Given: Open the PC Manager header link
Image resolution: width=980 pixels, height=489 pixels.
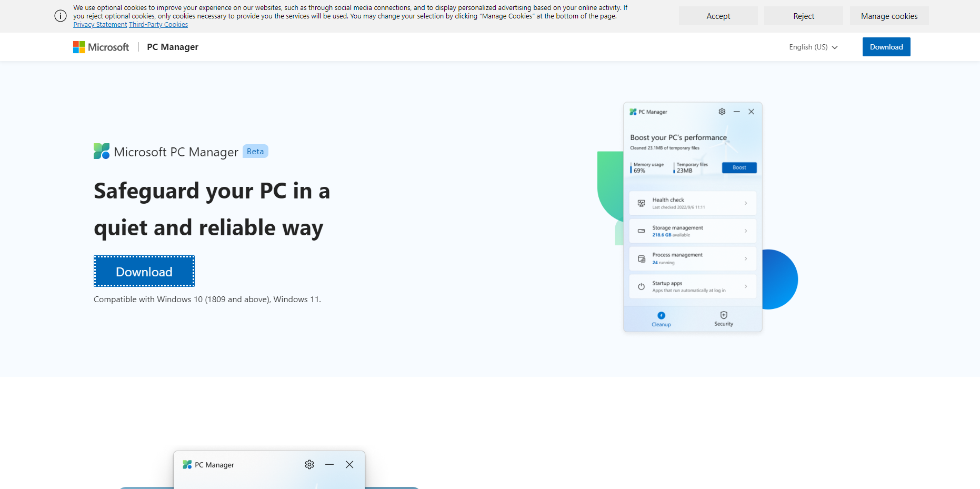Looking at the screenshot, I should [x=173, y=47].
